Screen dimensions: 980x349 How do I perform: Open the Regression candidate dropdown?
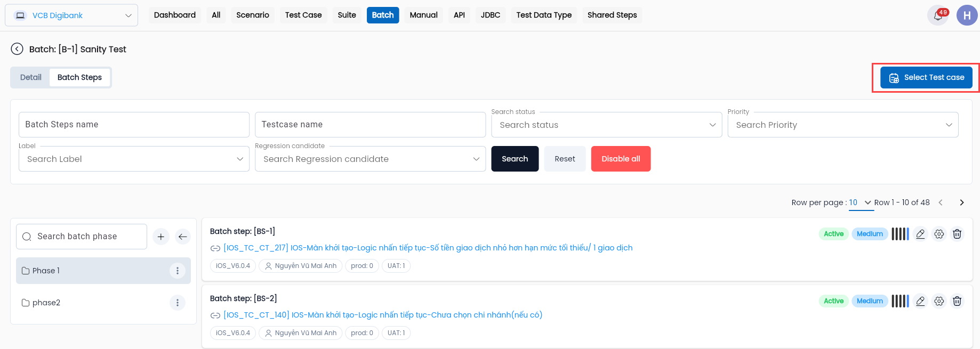pyautogui.click(x=370, y=159)
